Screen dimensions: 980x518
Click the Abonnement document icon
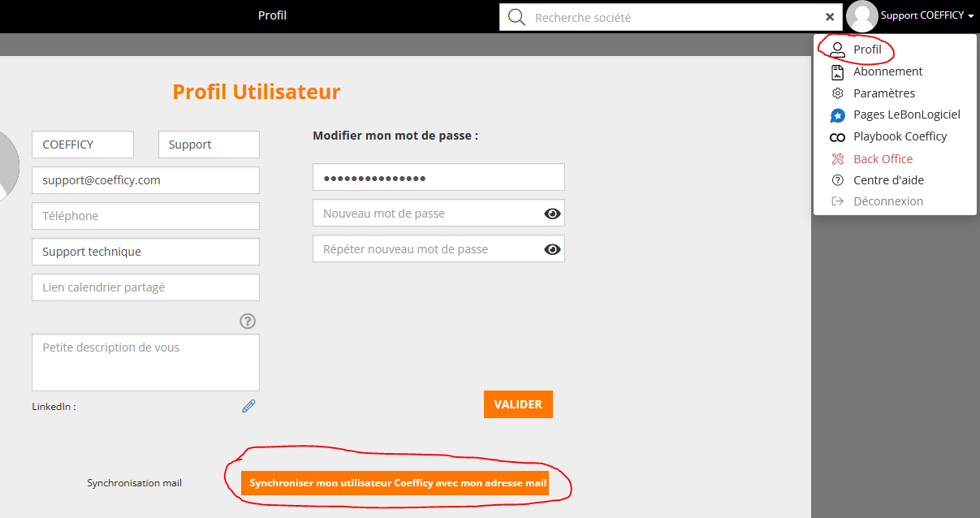click(x=838, y=72)
